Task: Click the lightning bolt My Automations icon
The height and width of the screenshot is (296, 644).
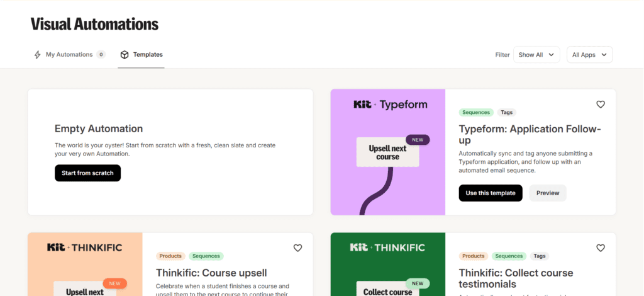Action: point(37,55)
